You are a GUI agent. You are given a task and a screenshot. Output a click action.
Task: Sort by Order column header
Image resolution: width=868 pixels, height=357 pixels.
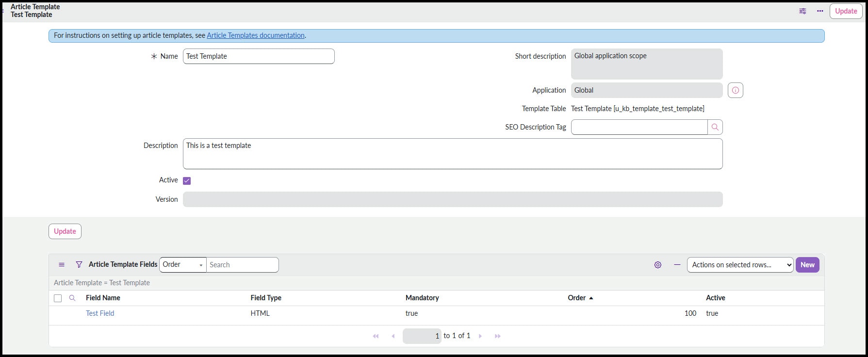click(x=577, y=298)
